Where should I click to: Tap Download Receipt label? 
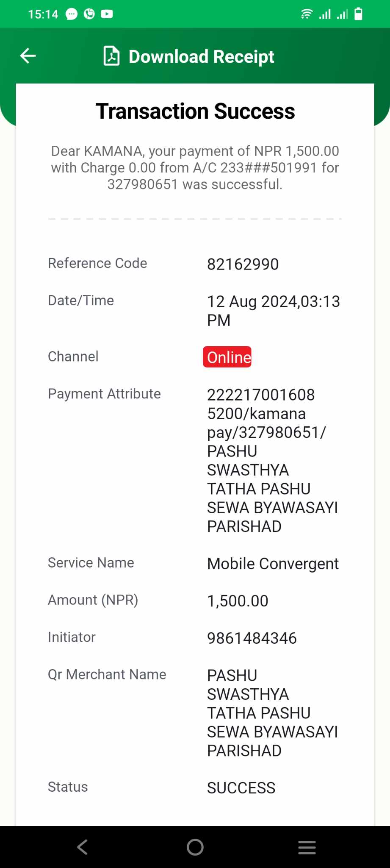click(x=202, y=57)
